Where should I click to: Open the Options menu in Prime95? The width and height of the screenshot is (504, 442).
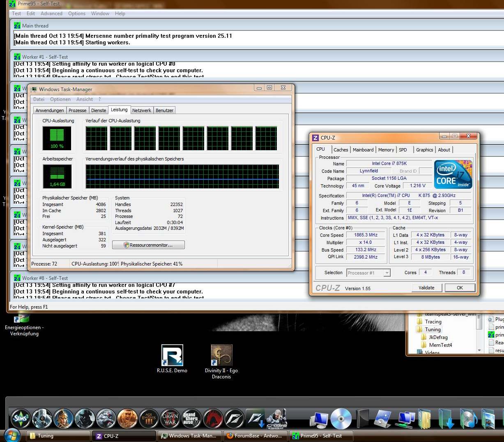tap(77, 14)
